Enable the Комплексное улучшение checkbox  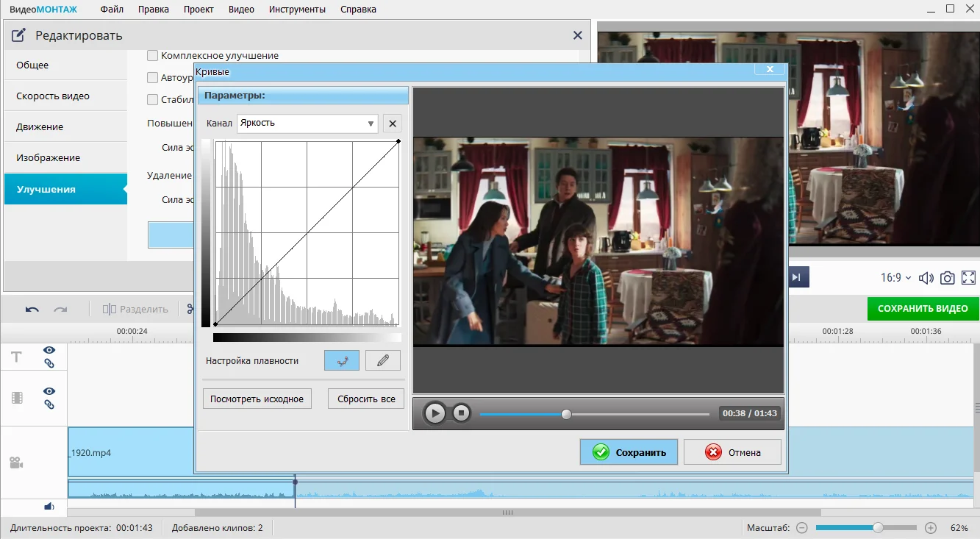pyautogui.click(x=153, y=55)
